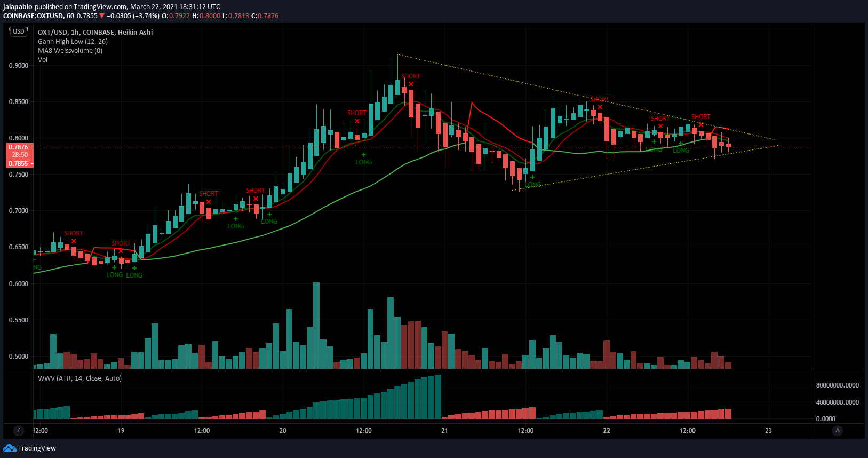868x458 pixels.
Task: Click the 0.9000 price axis label
Action: tap(19, 65)
